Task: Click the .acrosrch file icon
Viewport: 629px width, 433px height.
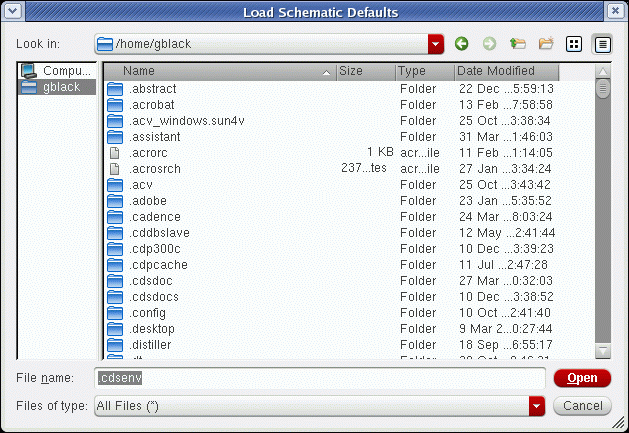Action: tap(115, 169)
